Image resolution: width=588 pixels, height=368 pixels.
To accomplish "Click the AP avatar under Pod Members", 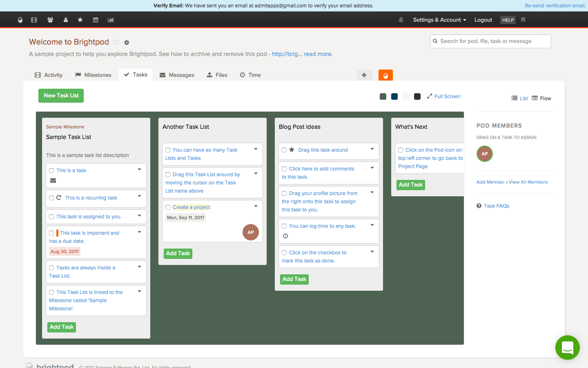I will (x=485, y=154).
